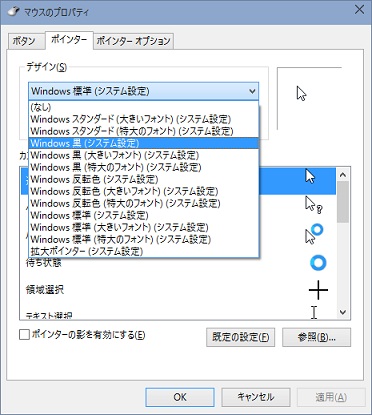Choose Windows 反転色 (特大のフォント) scheme

(x=144, y=203)
